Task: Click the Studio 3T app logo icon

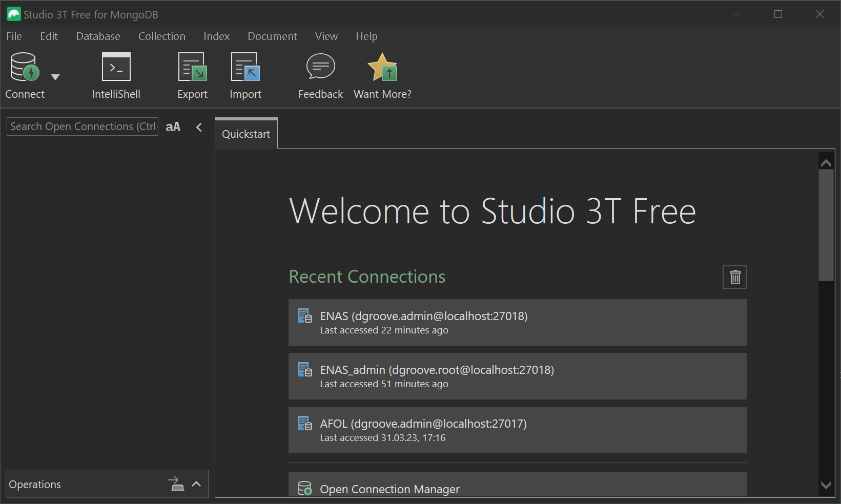Action: coord(14,14)
